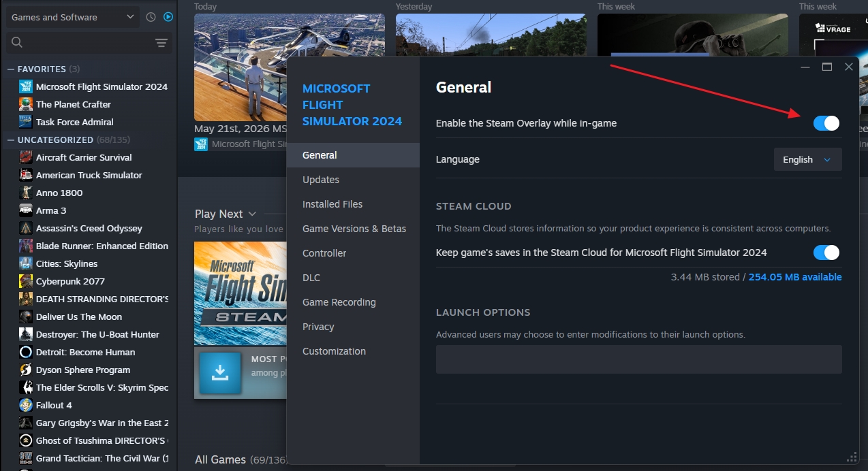Image resolution: width=868 pixels, height=471 pixels.
Task: Toggle recent activity clock icon
Action: [151, 17]
